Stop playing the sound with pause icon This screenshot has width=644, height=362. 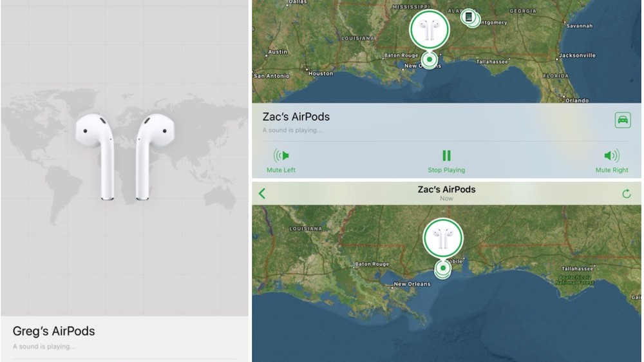(446, 155)
